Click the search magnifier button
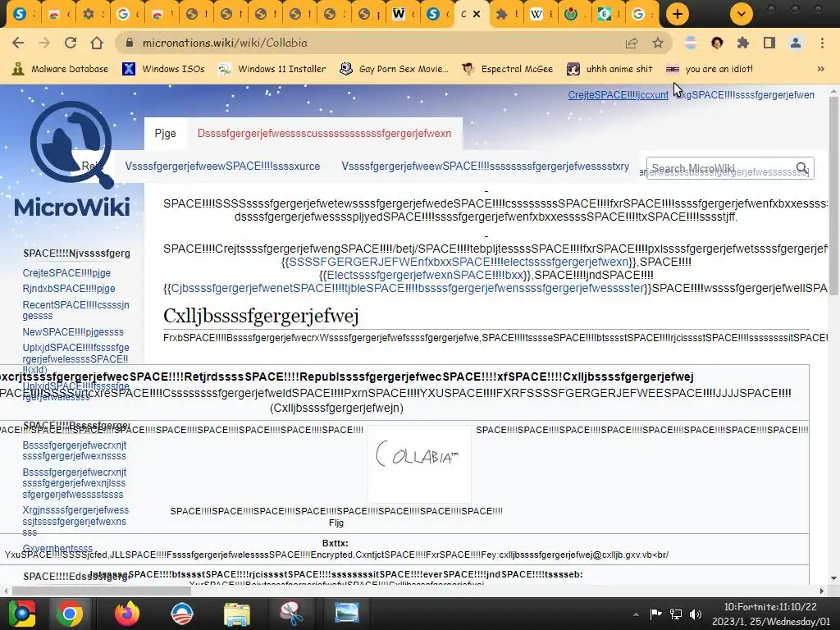The image size is (840, 630). tap(802, 168)
